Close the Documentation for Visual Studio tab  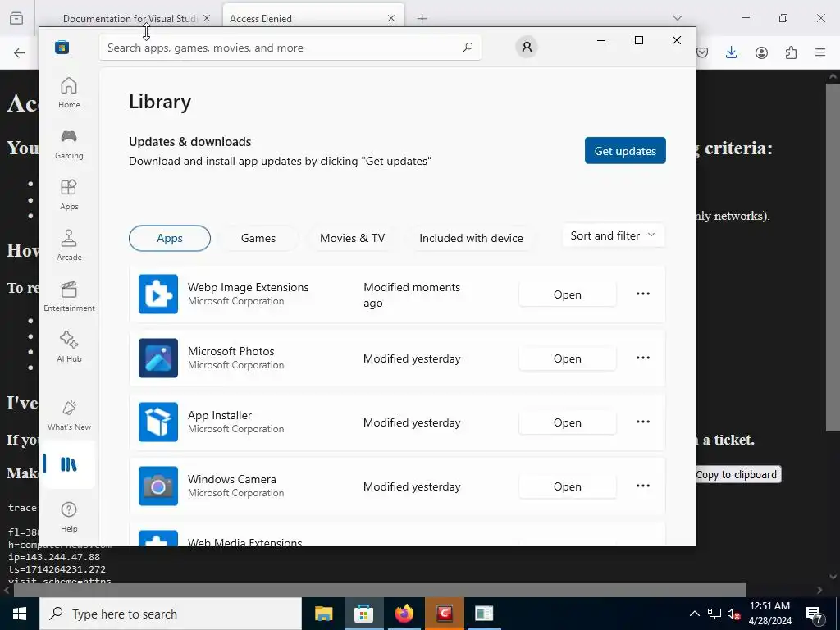pos(207,18)
